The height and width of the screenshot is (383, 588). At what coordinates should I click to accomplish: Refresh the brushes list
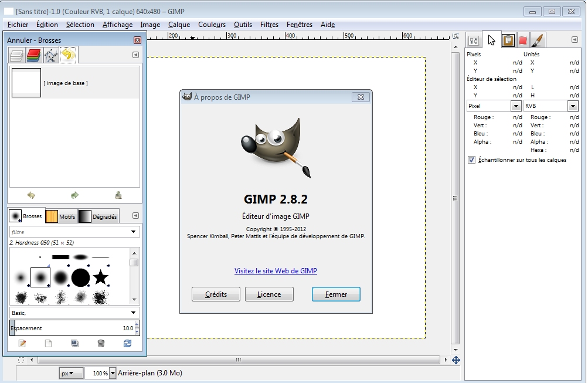click(x=127, y=344)
